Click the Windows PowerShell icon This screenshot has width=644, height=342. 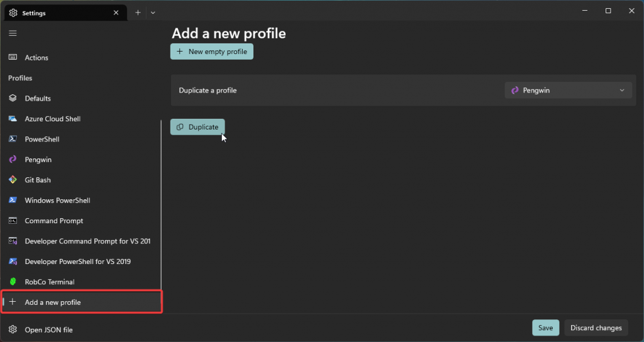tap(13, 201)
